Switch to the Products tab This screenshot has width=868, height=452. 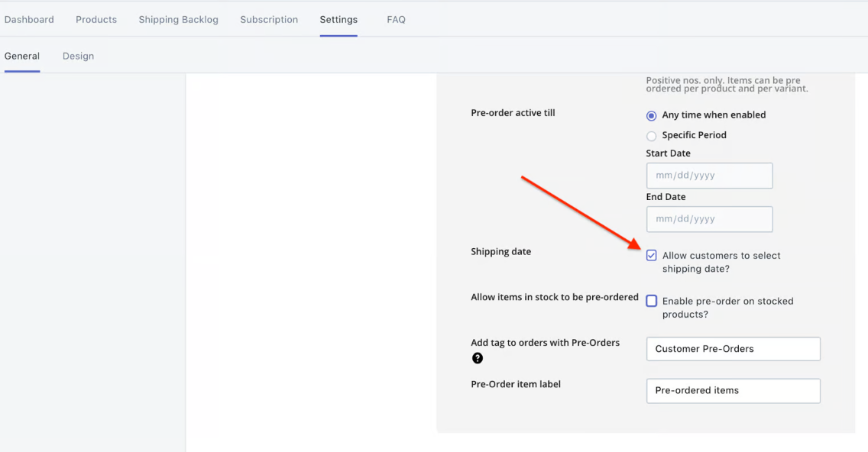[96, 19]
